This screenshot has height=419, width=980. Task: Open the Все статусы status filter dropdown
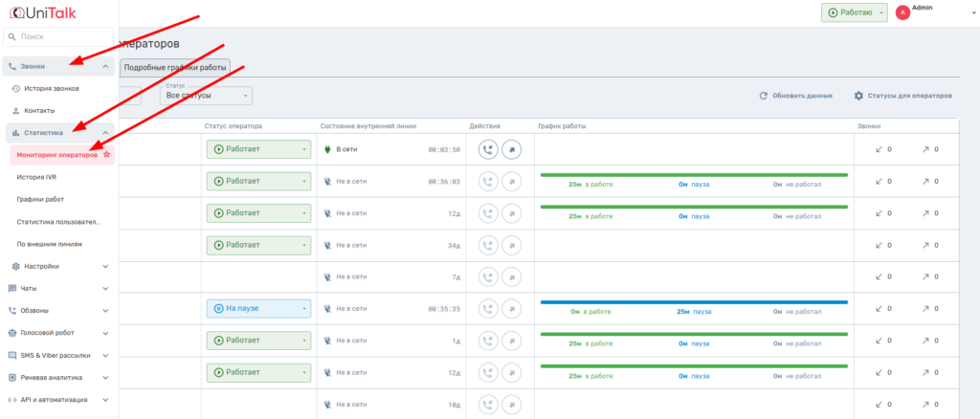coord(206,96)
